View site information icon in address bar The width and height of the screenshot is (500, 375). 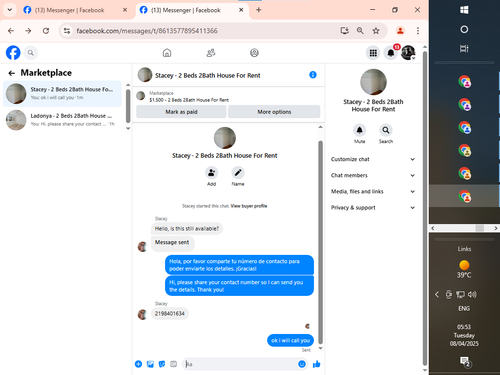point(67,31)
